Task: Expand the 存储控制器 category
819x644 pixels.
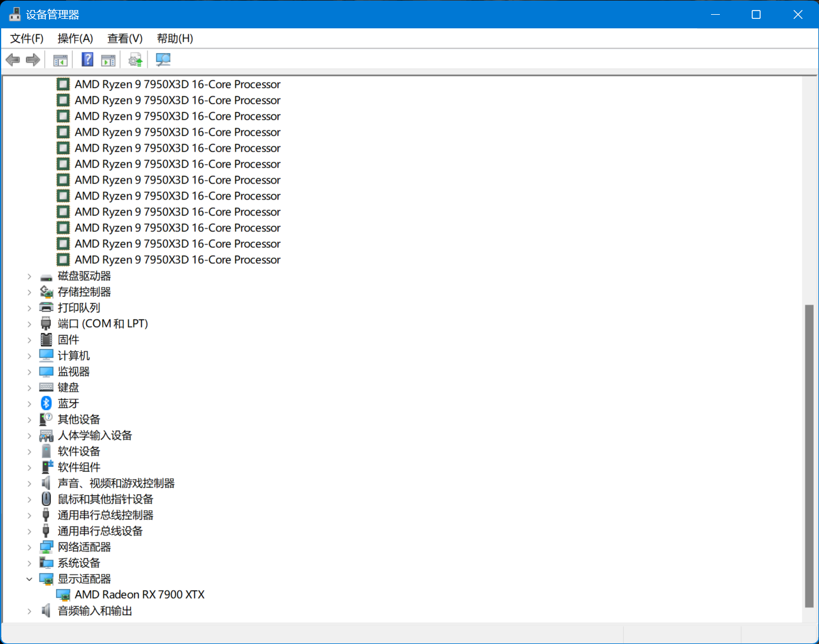Action: pos(29,292)
